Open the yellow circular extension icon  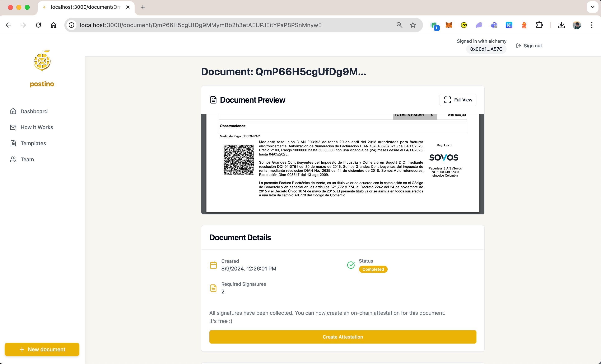coord(464,25)
